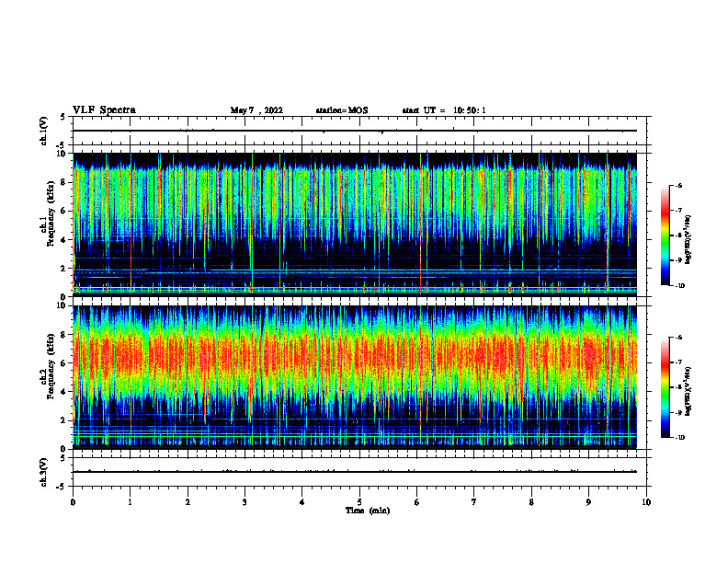728x563 pixels.
Task: Click the "5" tick label on the time axis
Action: [359, 502]
